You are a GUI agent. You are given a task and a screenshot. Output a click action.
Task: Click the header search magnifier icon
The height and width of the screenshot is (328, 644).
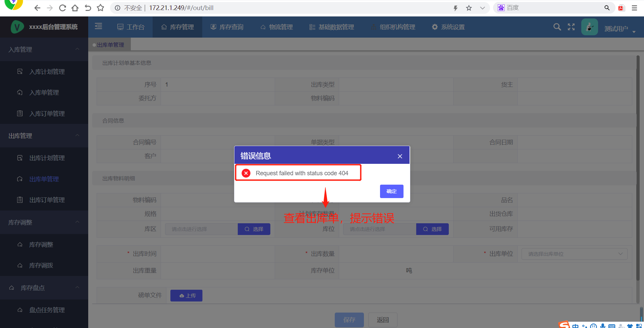tap(557, 27)
